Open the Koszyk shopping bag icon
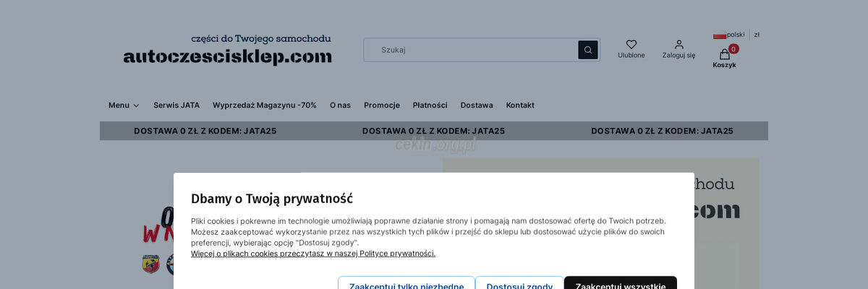 [x=724, y=54]
